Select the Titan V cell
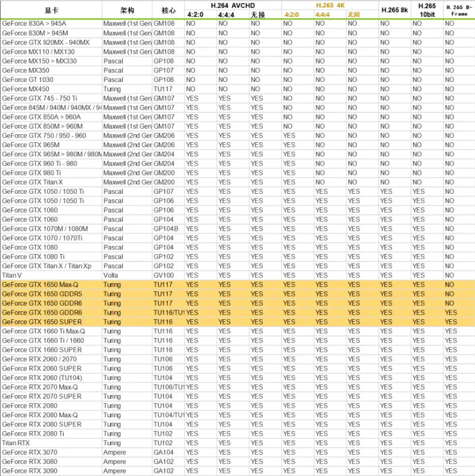 click(x=12, y=275)
